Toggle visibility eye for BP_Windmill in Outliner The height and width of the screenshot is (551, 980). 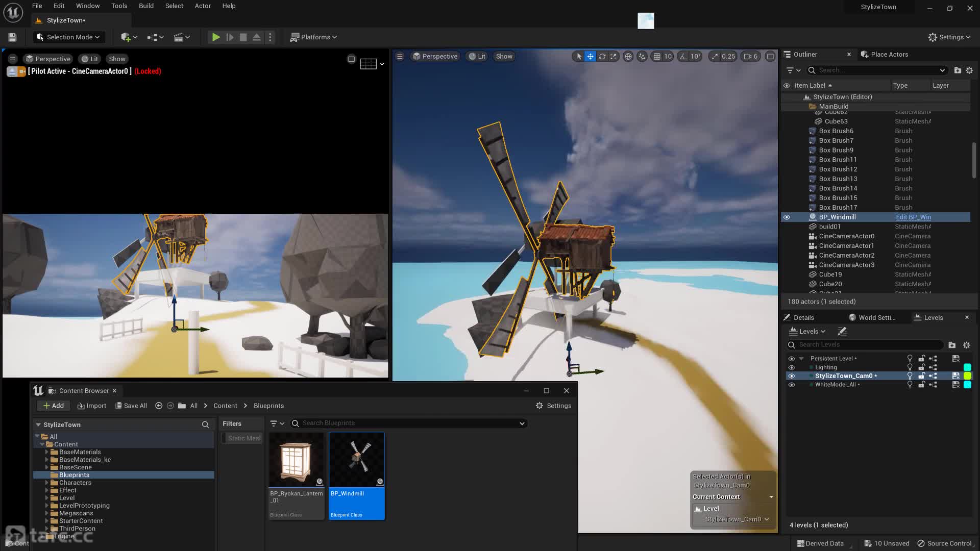[x=787, y=217]
